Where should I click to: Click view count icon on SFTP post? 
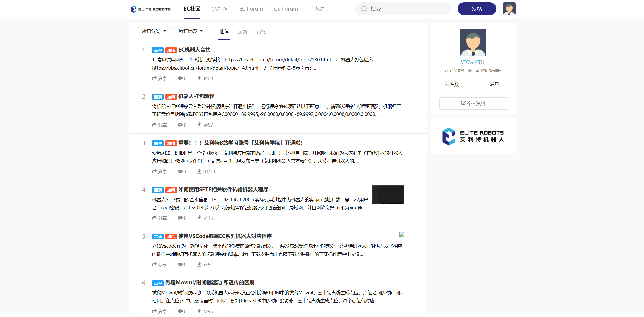click(199, 218)
